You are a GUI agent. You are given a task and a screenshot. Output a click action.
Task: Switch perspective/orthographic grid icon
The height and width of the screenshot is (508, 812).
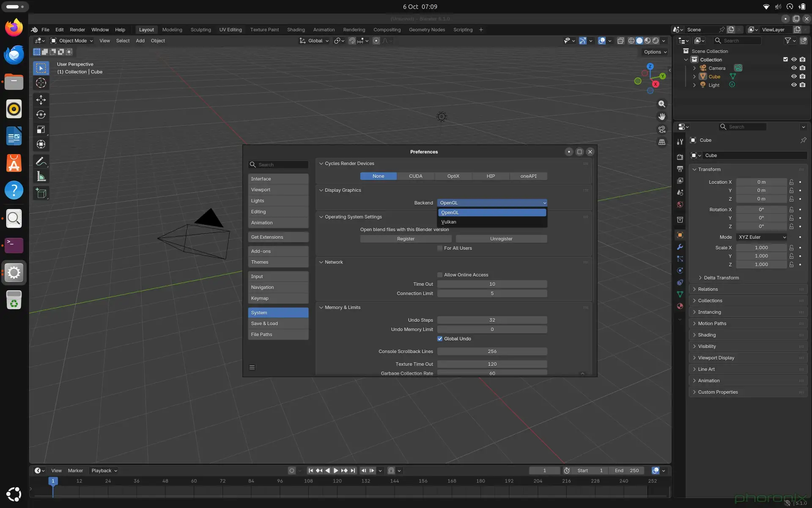(662, 142)
